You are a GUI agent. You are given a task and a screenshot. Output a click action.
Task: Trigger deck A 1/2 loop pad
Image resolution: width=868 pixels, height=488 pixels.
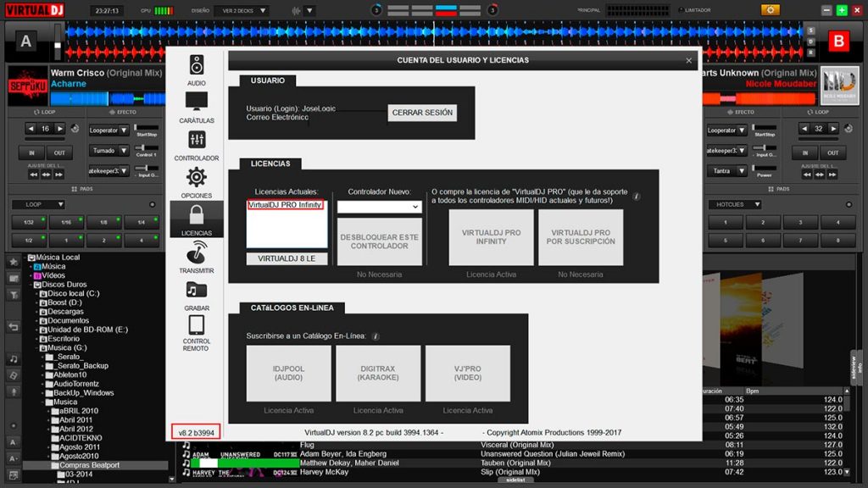(x=29, y=241)
